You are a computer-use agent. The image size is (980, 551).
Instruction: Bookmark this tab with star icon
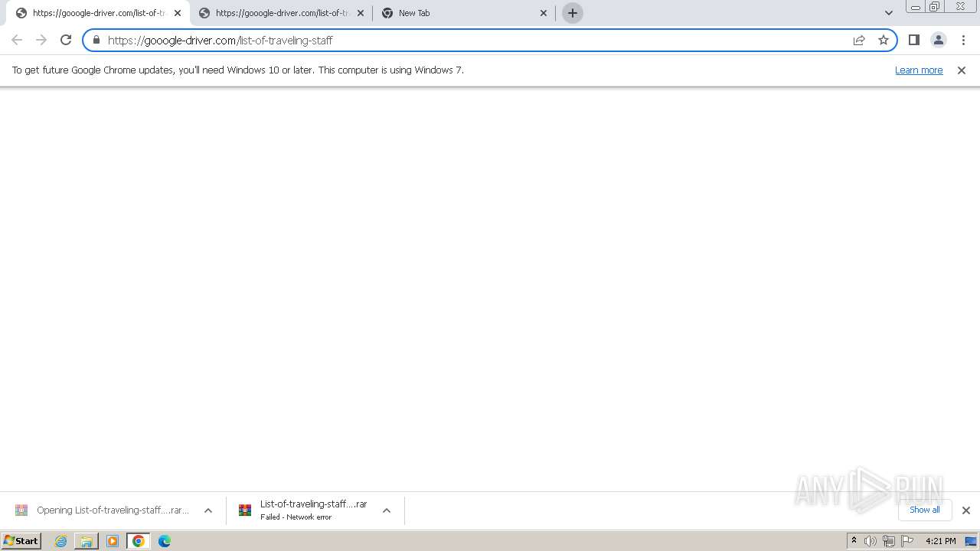[884, 40]
